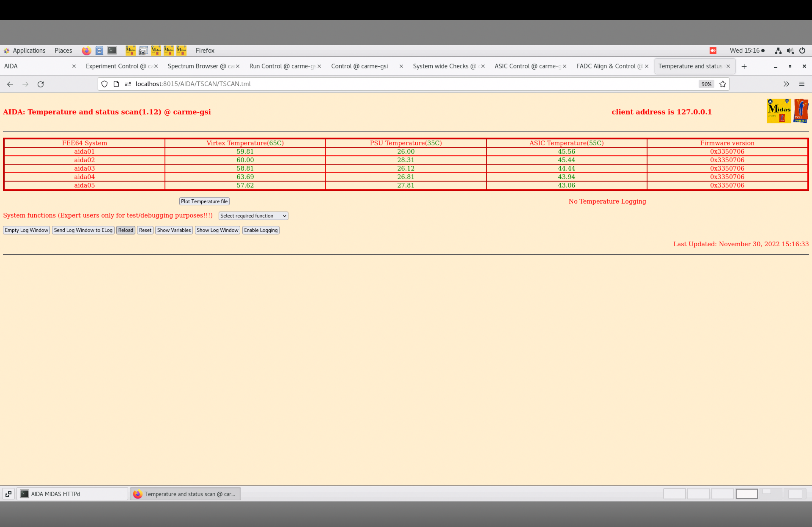Show more toolbar tools via chevron overflow

tap(786, 84)
